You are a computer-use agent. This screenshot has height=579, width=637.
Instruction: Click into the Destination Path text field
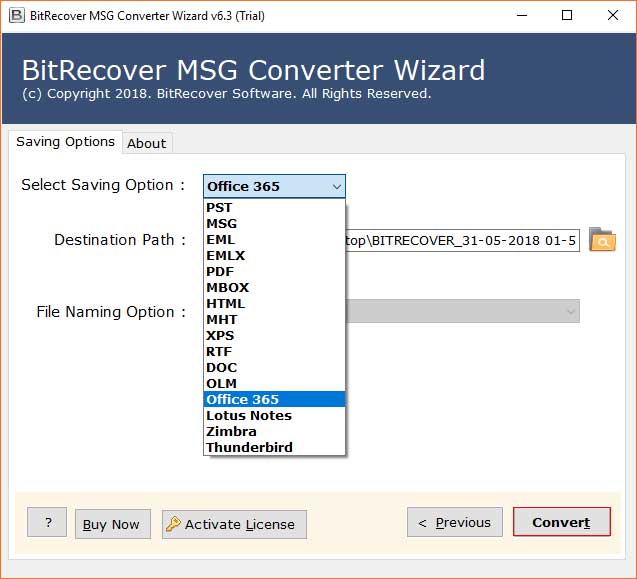[462, 240]
